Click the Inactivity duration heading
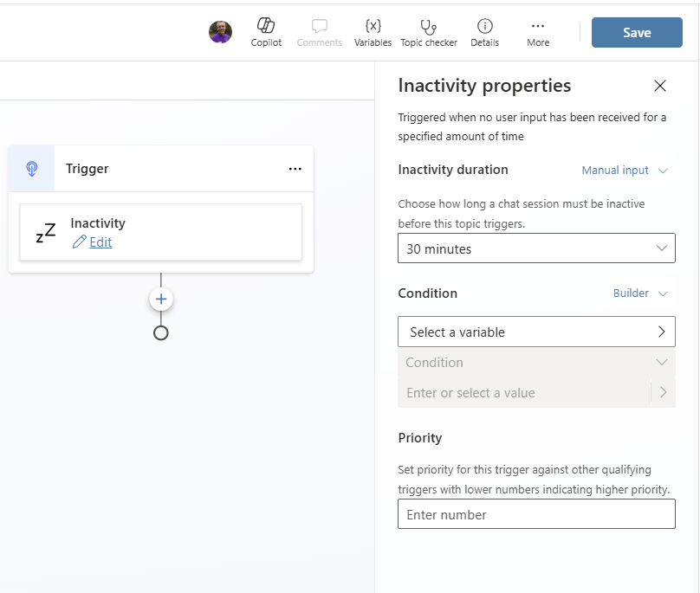The image size is (700, 593). pyautogui.click(x=453, y=170)
